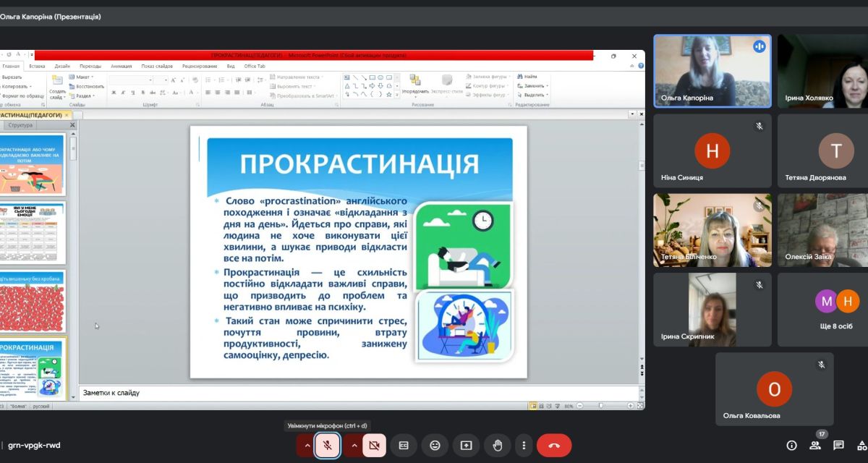This screenshot has width=868, height=463.
Task: Toggle closed captions button
Action: click(x=404, y=446)
